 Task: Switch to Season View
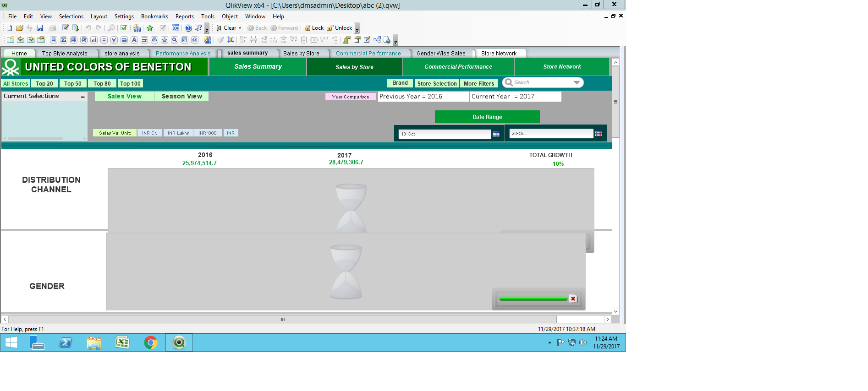coord(181,96)
